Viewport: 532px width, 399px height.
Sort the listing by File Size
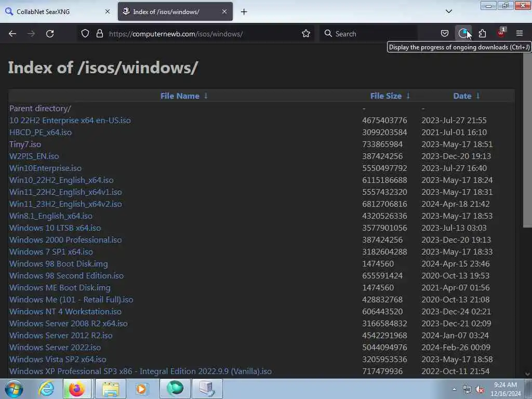click(x=386, y=96)
